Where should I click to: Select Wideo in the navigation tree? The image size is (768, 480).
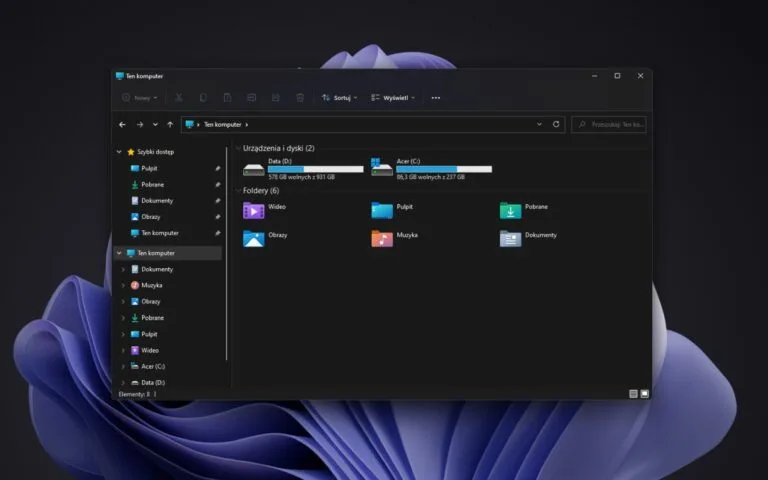tap(149, 351)
